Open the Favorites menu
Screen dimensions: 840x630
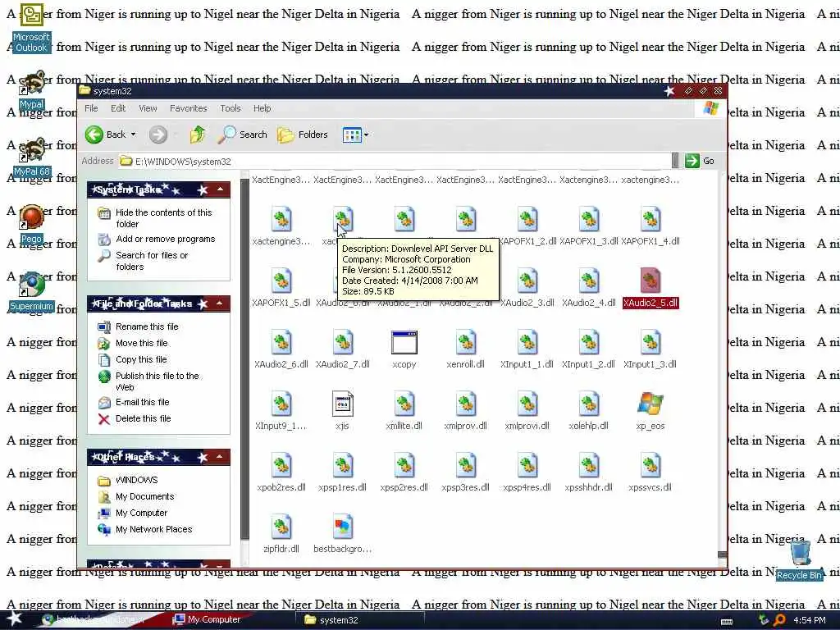point(188,108)
